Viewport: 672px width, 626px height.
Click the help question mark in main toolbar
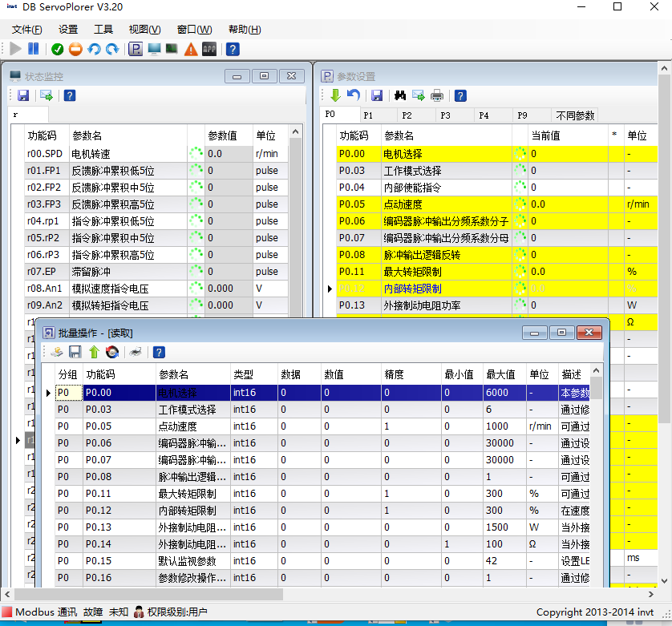(233, 49)
